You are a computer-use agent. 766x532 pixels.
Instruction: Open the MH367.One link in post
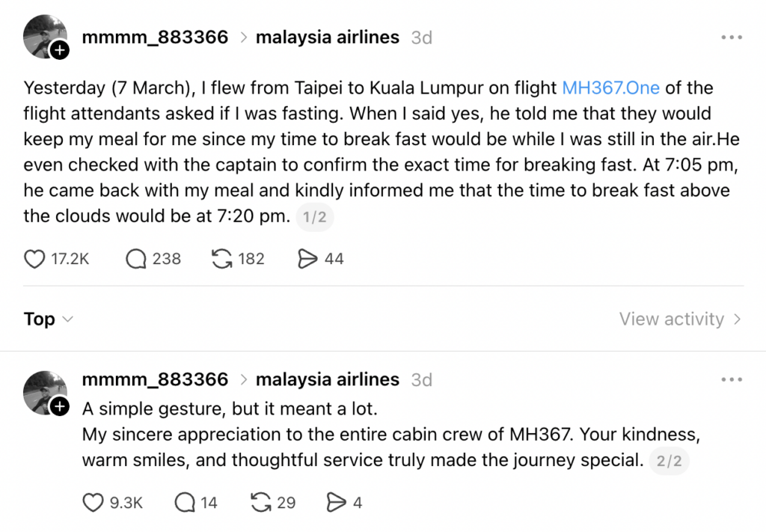click(x=610, y=88)
